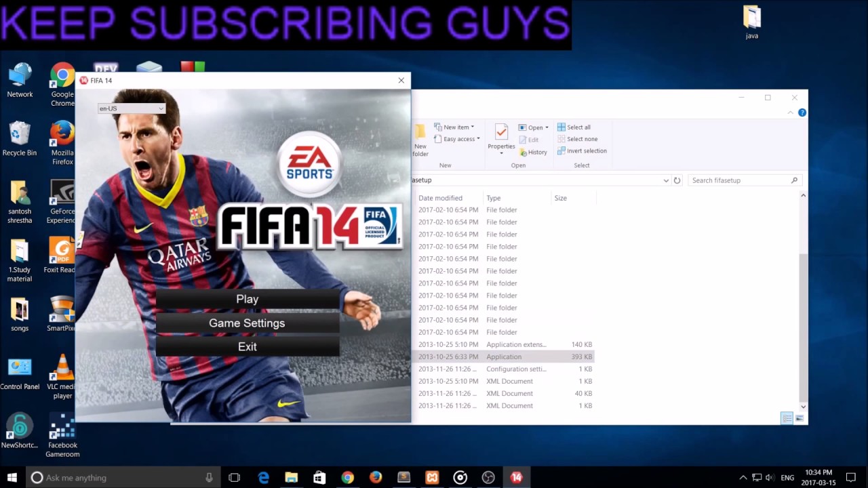The height and width of the screenshot is (488, 868).
Task: Switch to File Explorer in the taskbar
Action: 292,477
